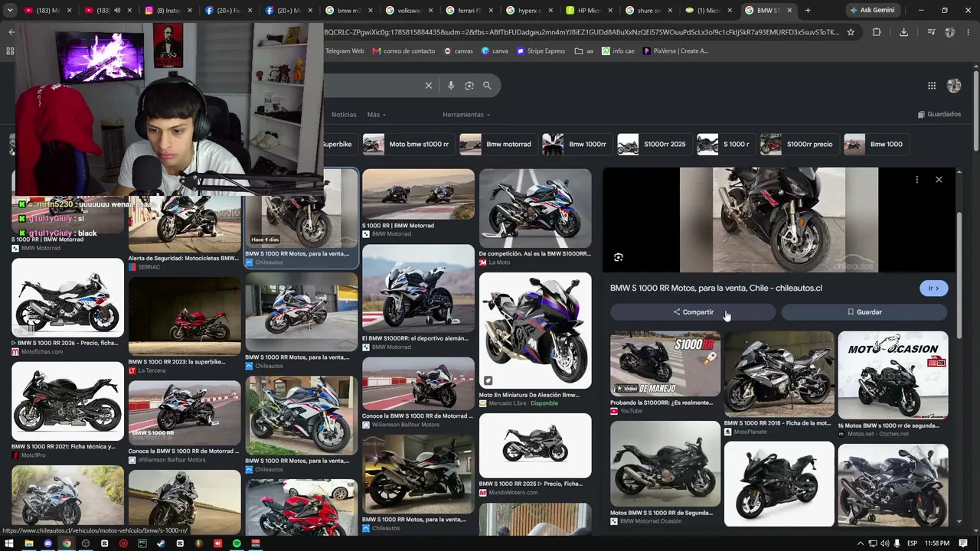
Task: Open the Chrome extensions puzzle icon
Action: pyautogui.click(x=877, y=32)
